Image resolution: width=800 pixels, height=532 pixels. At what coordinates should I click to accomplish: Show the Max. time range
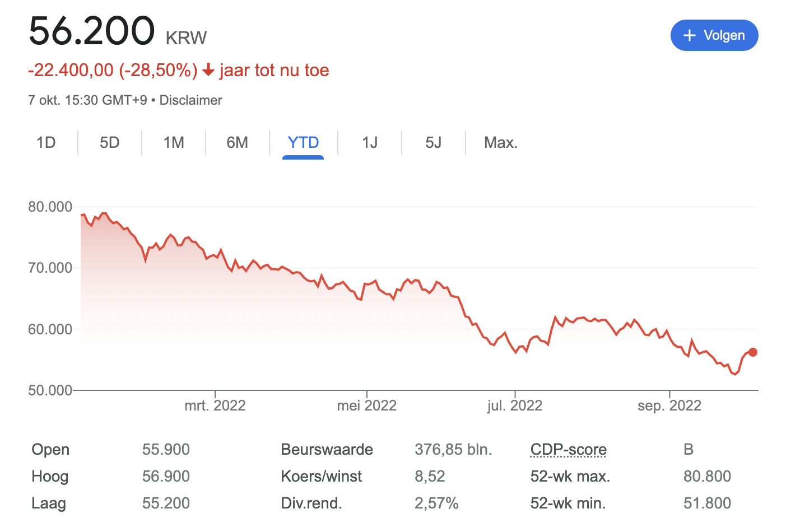(501, 143)
